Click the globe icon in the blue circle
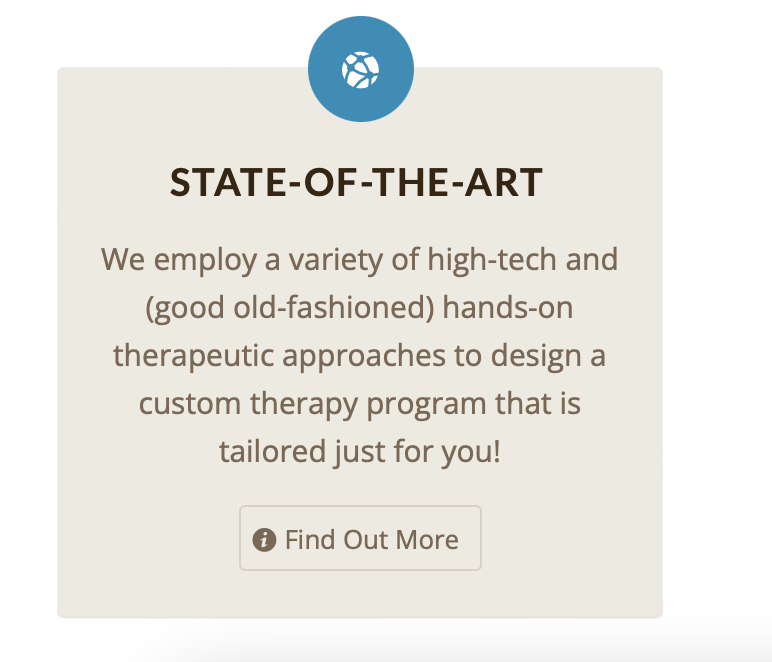Image resolution: width=772 pixels, height=662 pixels. 360,70
